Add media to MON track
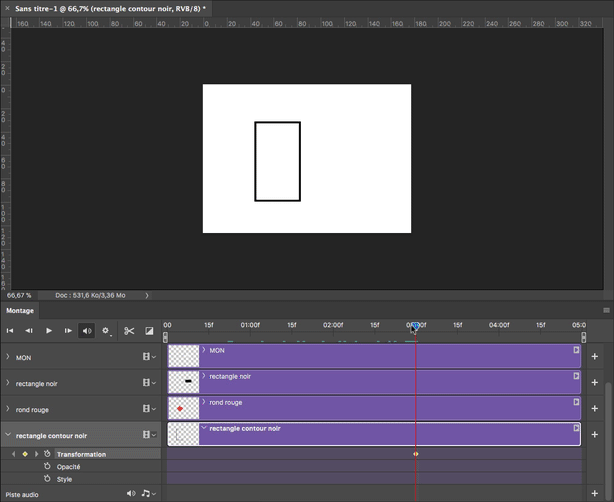614x502 pixels. click(x=594, y=356)
